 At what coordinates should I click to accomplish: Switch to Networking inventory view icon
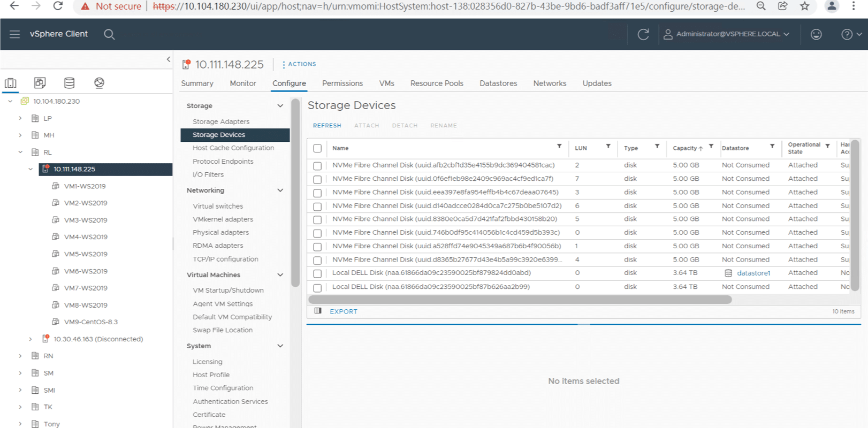coord(99,83)
